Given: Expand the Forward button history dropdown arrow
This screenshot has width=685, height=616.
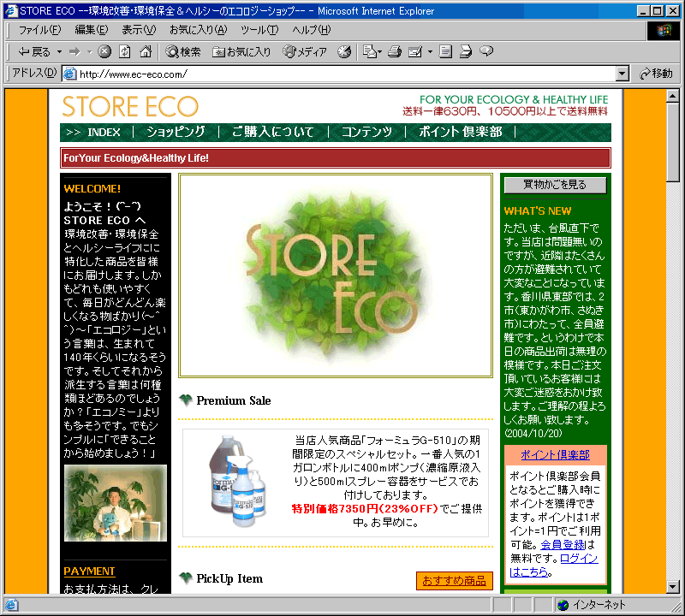Looking at the screenshot, I should pyautogui.click(x=90, y=52).
